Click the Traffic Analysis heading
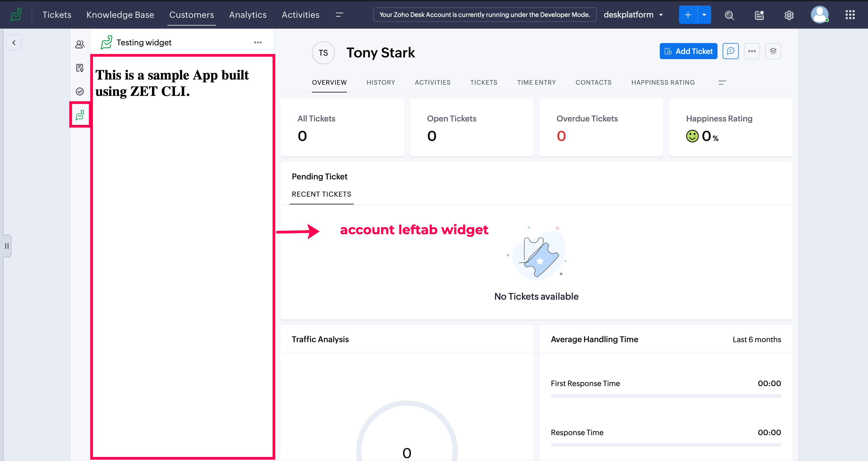Image resolution: width=868 pixels, height=461 pixels. (320, 339)
